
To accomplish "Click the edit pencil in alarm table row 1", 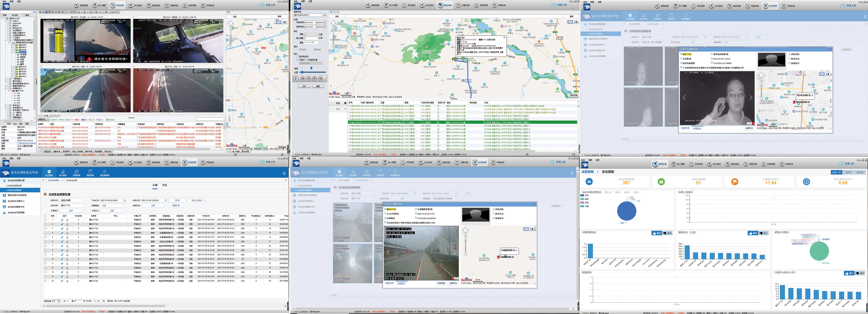I will (x=62, y=220).
